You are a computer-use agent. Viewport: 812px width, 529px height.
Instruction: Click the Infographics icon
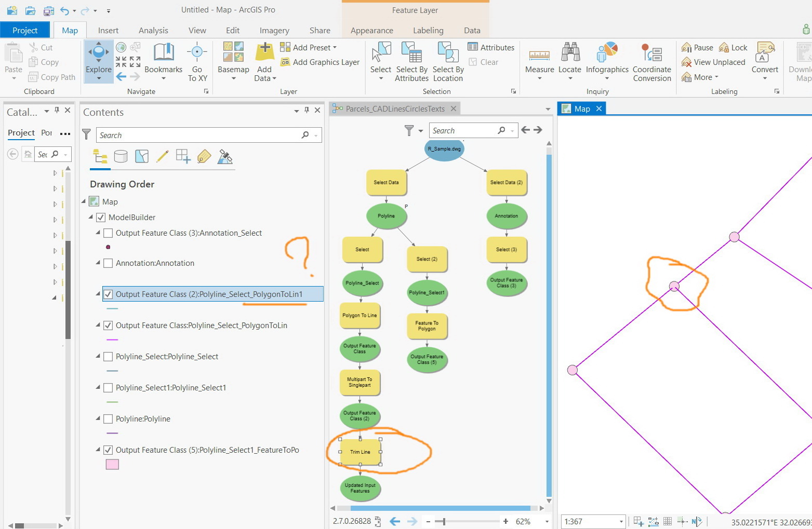[x=607, y=53]
